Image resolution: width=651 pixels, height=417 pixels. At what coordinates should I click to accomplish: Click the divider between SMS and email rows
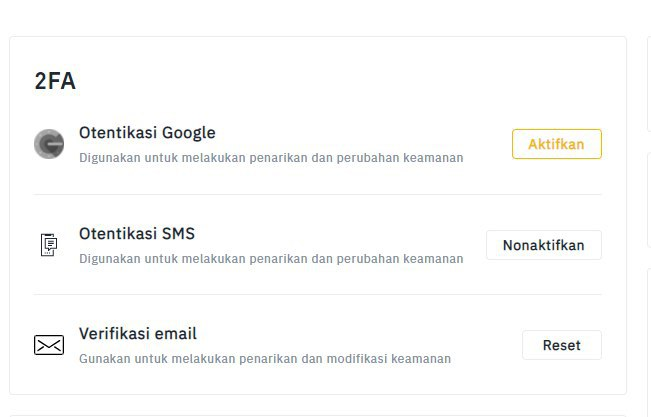pyautogui.click(x=317, y=294)
